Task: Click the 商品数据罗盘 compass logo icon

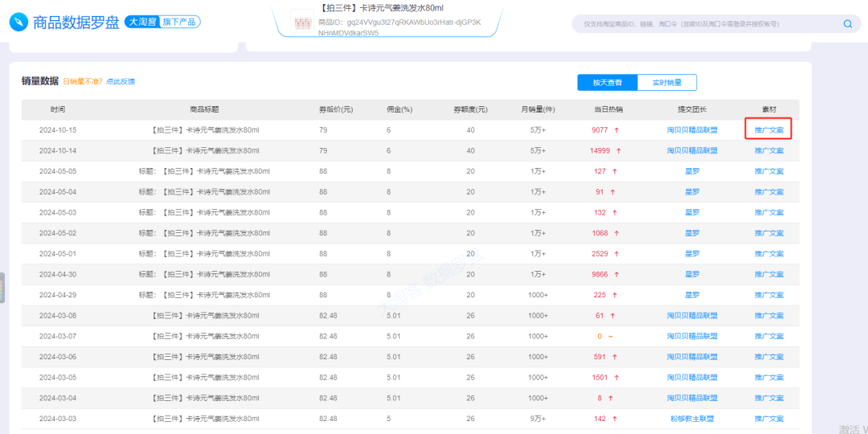Action: tap(18, 23)
